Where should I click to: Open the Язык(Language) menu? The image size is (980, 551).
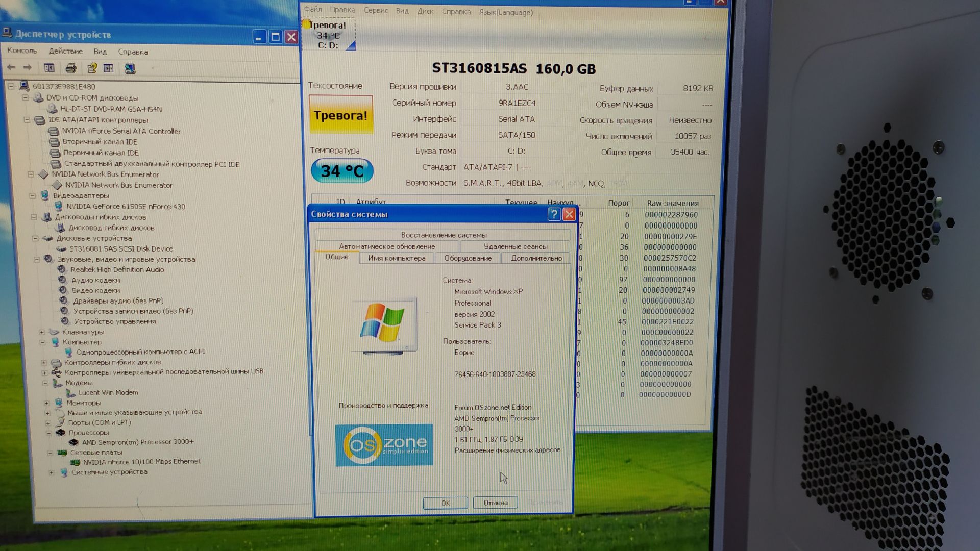505,12
